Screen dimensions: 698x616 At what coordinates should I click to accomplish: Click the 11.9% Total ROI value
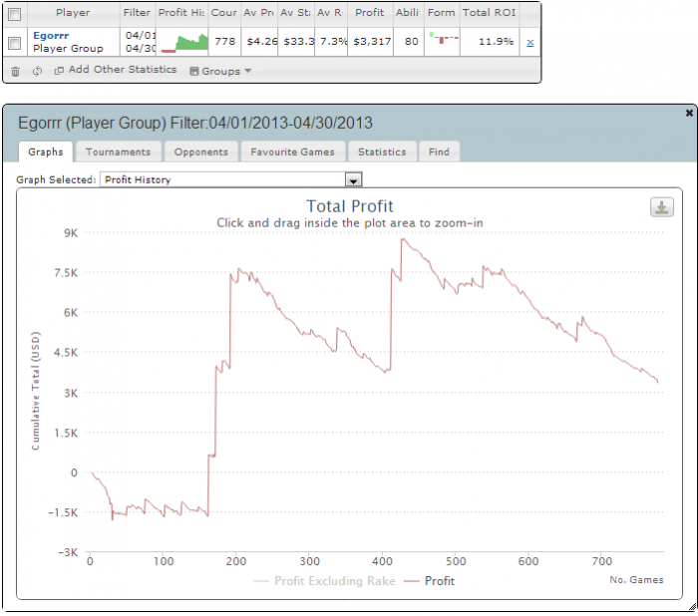point(496,42)
